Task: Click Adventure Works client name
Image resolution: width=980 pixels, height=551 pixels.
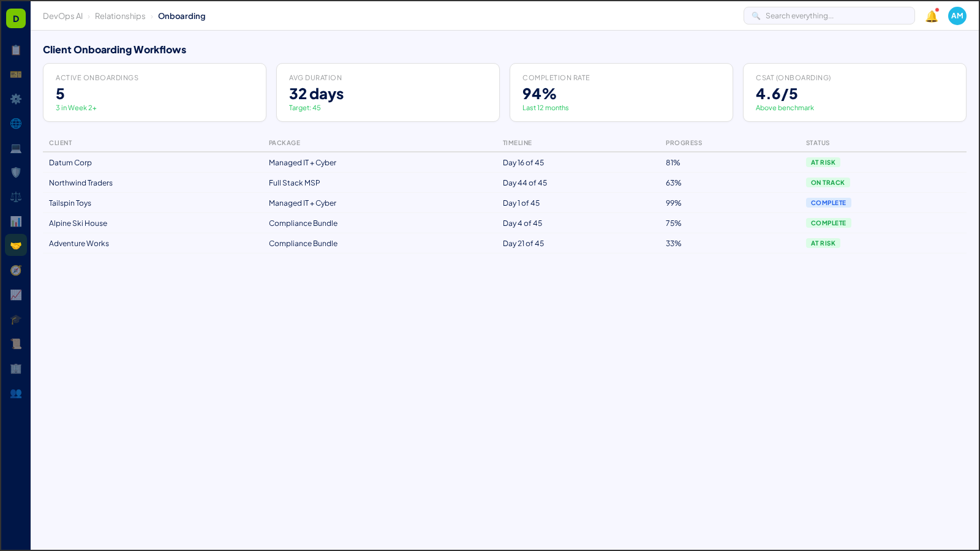Action: click(79, 243)
